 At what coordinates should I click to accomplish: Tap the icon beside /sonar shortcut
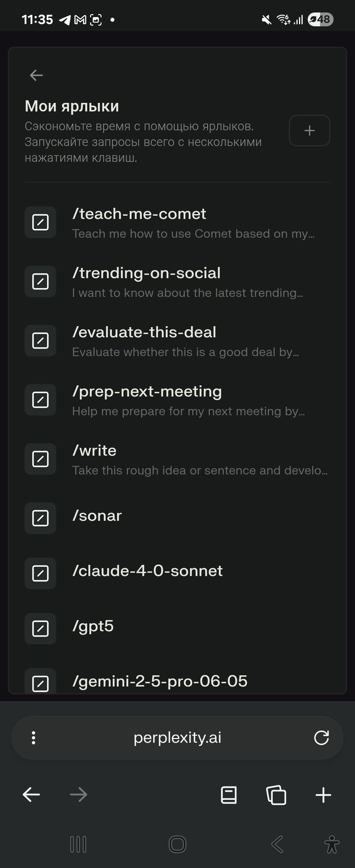click(40, 518)
